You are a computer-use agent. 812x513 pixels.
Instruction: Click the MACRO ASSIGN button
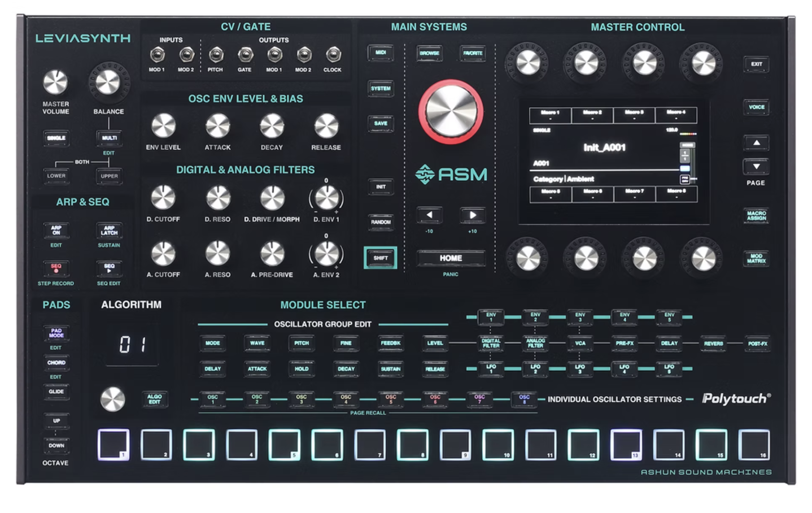click(x=756, y=216)
